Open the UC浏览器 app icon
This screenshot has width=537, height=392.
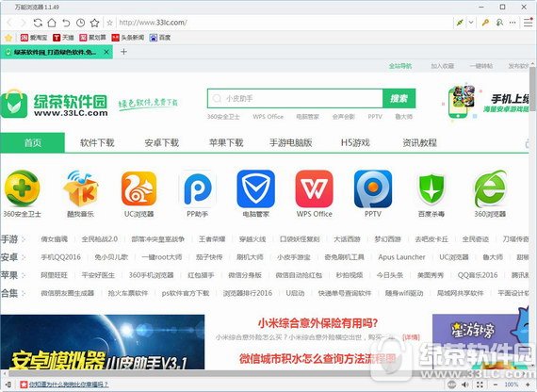point(139,188)
